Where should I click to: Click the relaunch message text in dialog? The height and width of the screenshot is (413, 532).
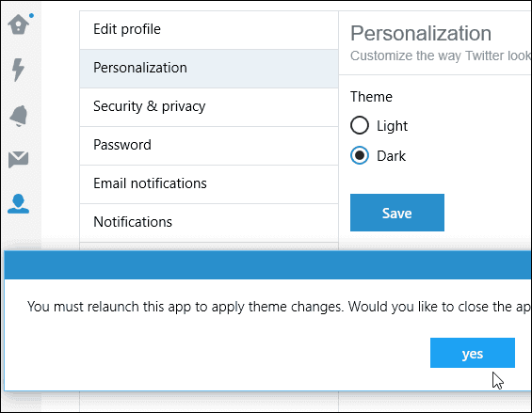(x=280, y=307)
